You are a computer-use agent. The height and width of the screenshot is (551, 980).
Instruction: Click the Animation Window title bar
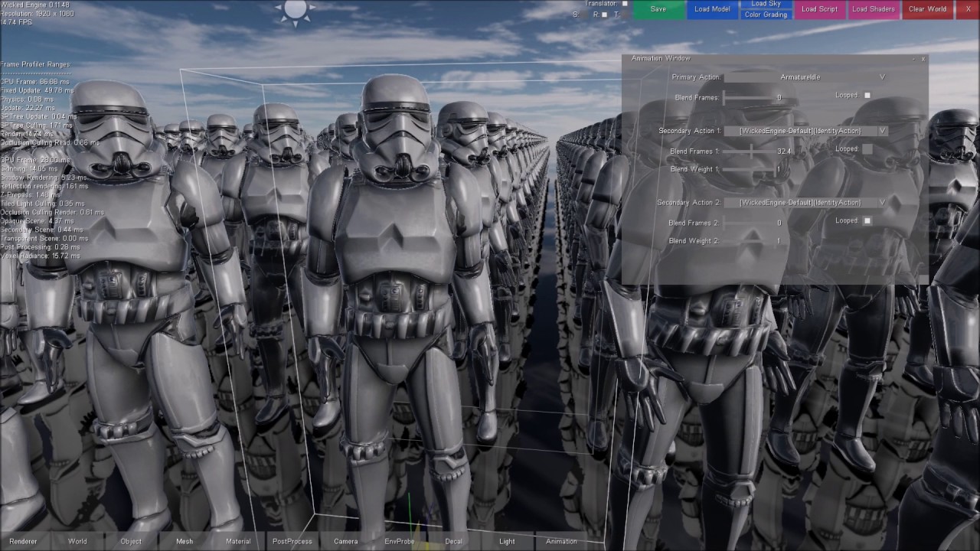click(x=766, y=59)
